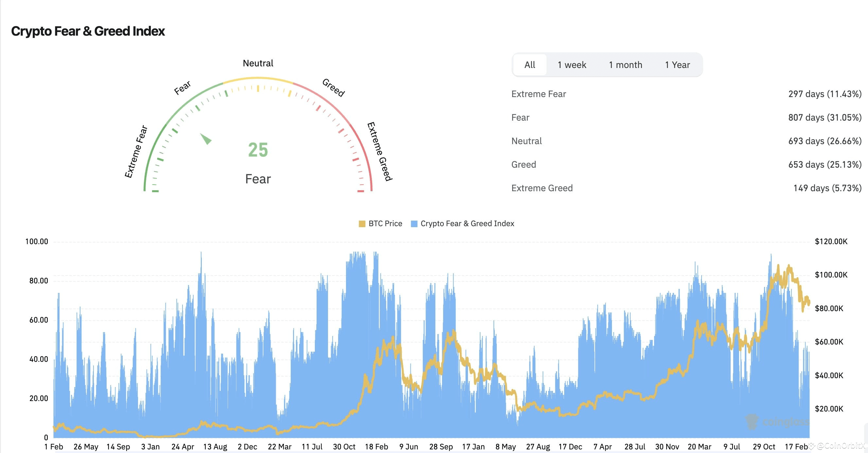Click the 807 days (31.05%) value
The width and height of the screenshot is (868, 453).
coord(825,118)
